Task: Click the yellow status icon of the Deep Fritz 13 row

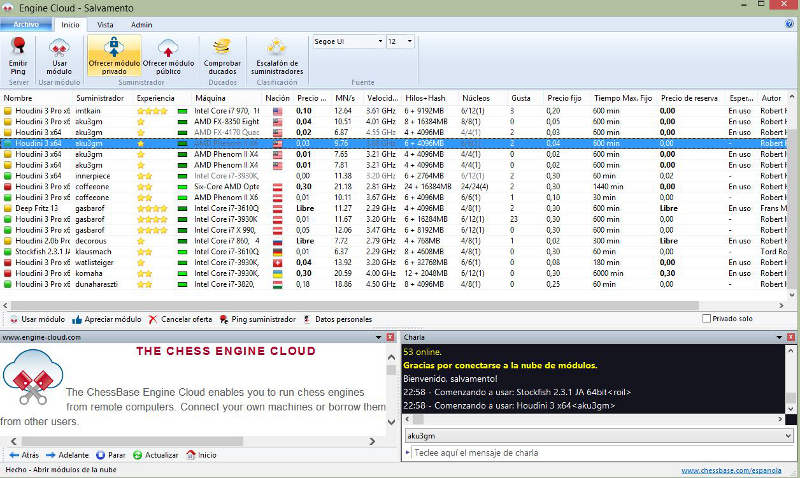Action: [8, 209]
